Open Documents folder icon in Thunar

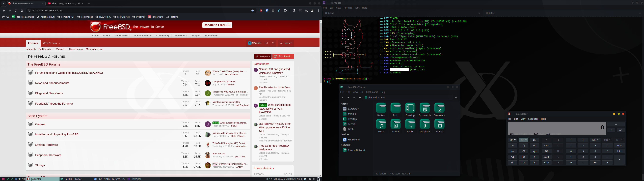pos(425,108)
